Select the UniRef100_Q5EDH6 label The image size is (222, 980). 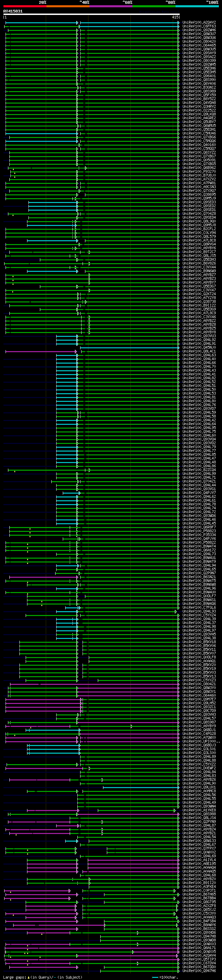tap(199, 68)
